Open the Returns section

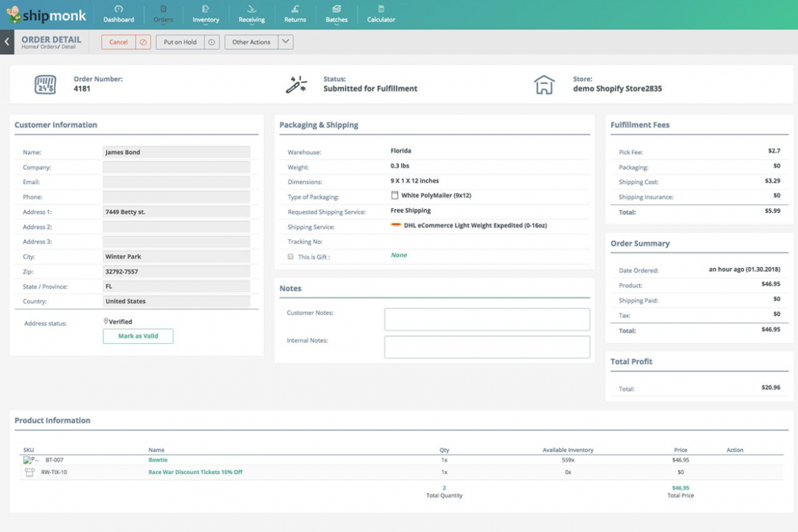click(x=295, y=14)
